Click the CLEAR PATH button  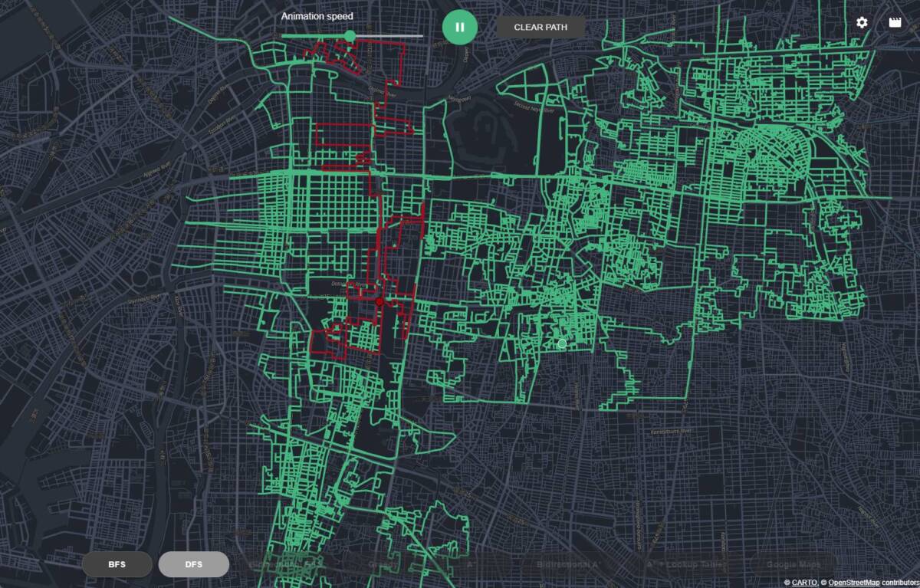click(540, 27)
